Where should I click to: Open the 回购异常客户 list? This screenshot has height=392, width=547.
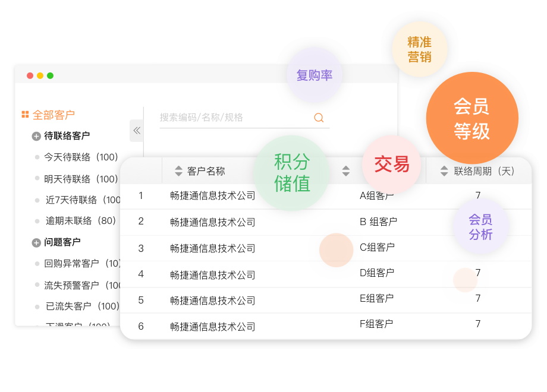82,263
